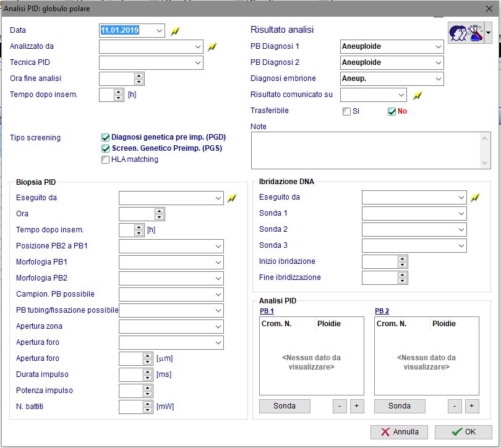Increase Biopsia PID Ora spinner value
Viewport: 501px width, 448px height.
[159, 211]
